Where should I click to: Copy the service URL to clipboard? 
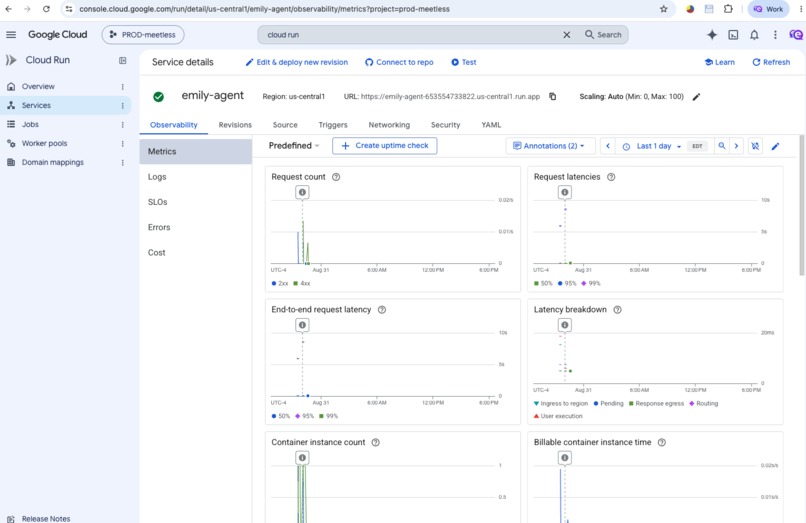coord(553,96)
